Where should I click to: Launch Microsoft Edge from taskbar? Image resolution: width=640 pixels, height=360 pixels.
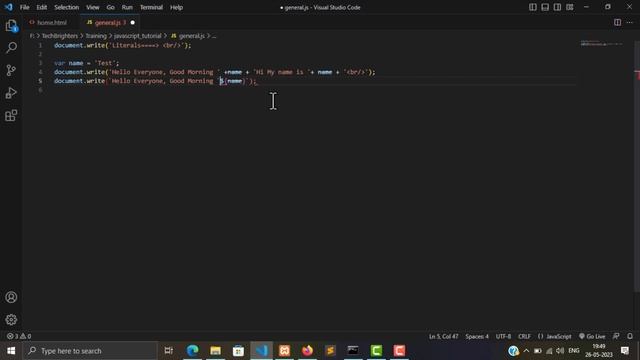(x=192, y=351)
